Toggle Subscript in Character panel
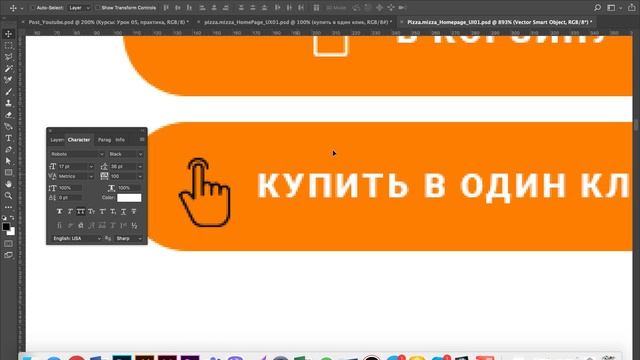640x360 pixels. 113,211
